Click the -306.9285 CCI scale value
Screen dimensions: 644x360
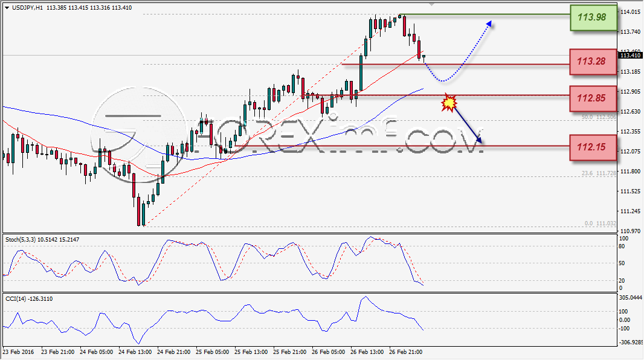tap(631, 342)
